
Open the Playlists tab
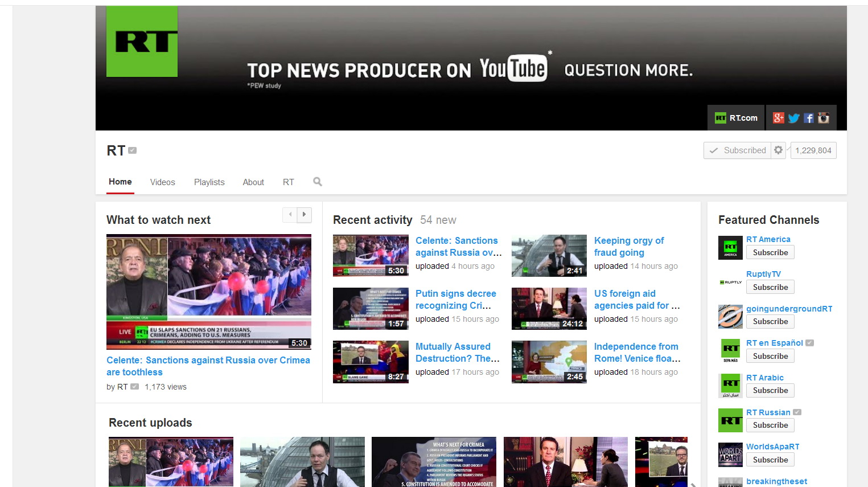coord(209,182)
